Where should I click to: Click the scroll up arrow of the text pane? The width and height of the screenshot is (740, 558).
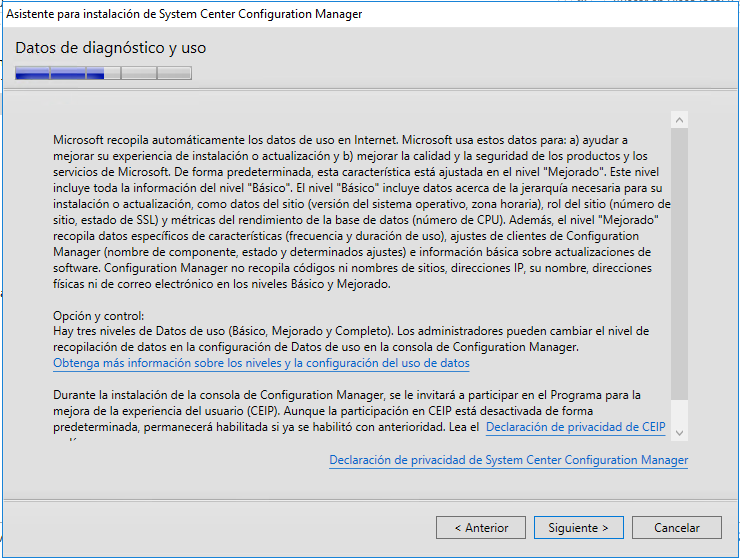coord(679,120)
